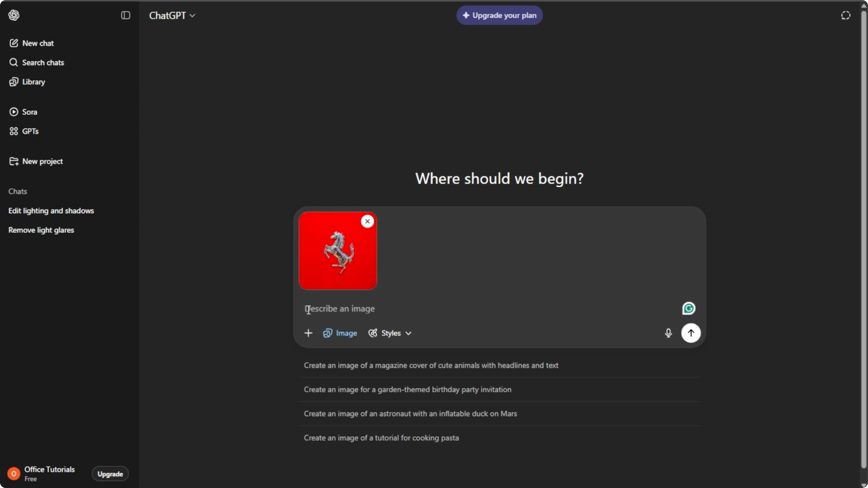Open the Remove light glares chat
The height and width of the screenshot is (488, 868).
(41, 230)
